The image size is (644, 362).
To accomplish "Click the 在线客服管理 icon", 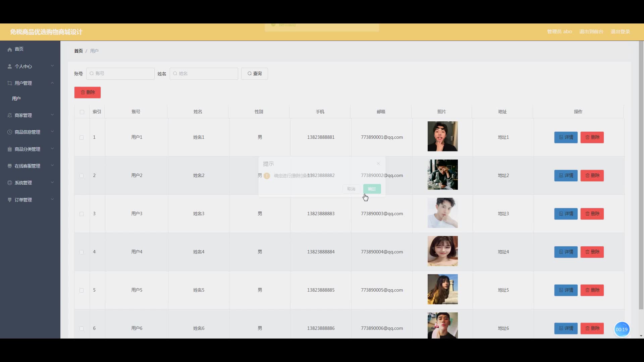I will coord(10,166).
